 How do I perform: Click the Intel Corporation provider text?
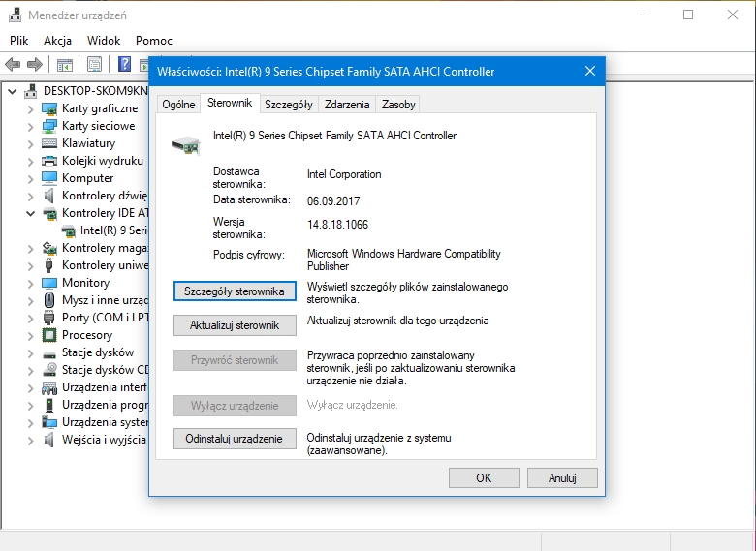(344, 174)
